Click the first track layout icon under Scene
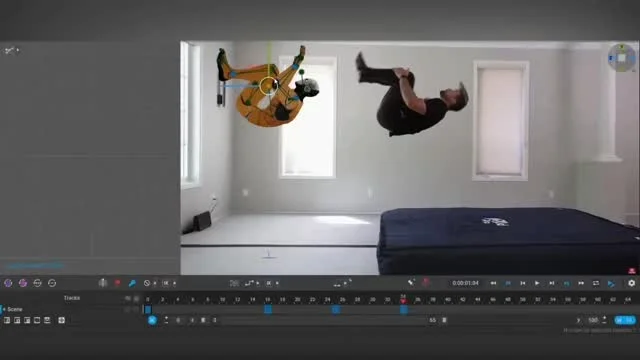 pos(7,320)
